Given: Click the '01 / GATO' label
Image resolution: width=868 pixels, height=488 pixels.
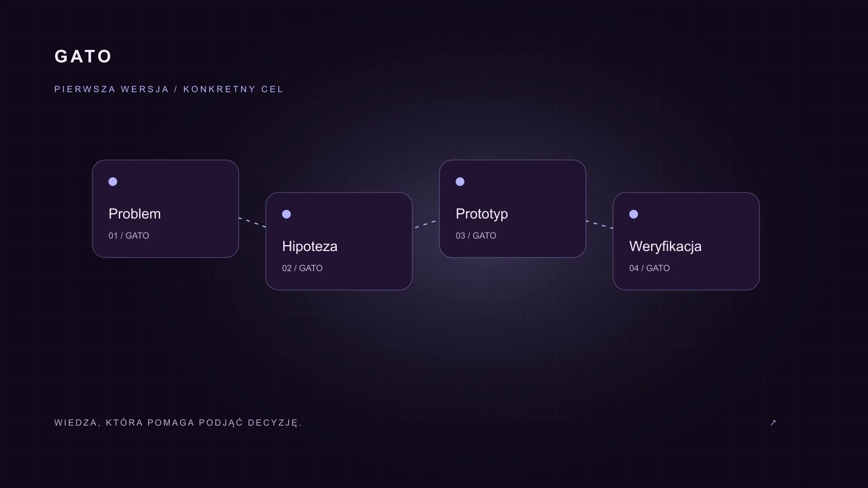Looking at the screenshot, I should tap(129, 235).
